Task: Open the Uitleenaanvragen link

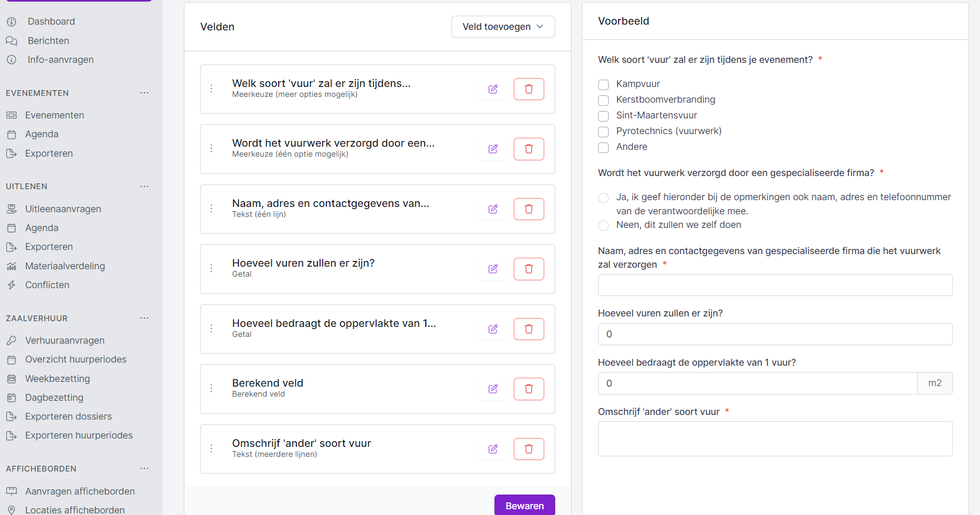Action: point(63,209)
